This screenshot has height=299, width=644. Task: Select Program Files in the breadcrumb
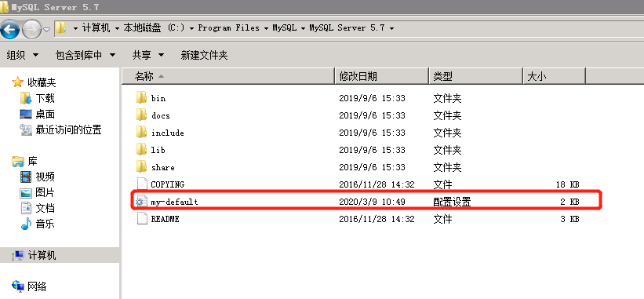pyautogui.click(x=229, y=28)
